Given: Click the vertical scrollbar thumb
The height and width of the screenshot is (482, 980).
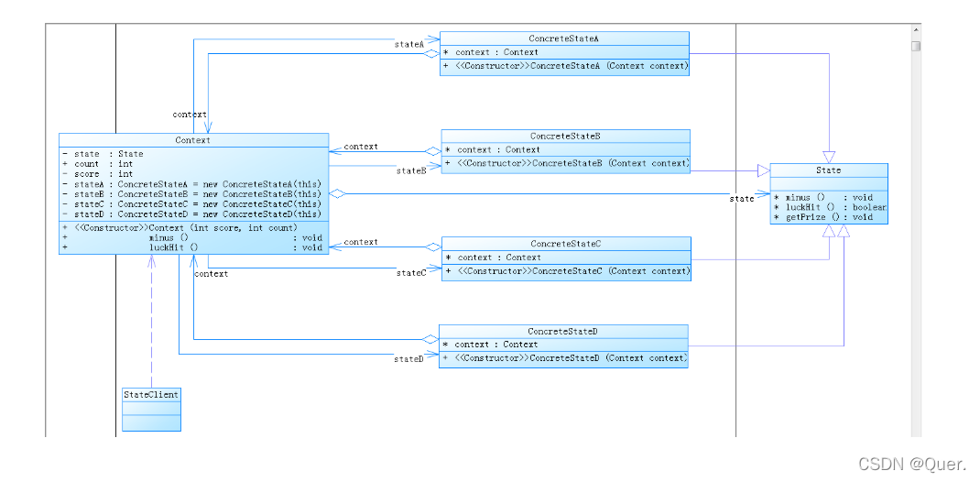Looking at the screenshot, I should pyautogui.click(x=916, y=46).
